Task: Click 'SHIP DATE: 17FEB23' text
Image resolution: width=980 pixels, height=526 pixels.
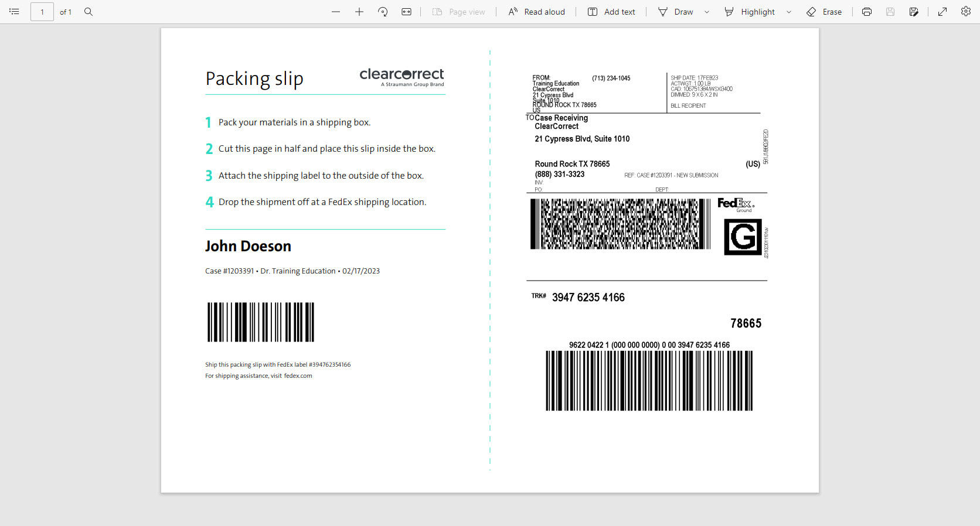Action: [x=695, y=78]
